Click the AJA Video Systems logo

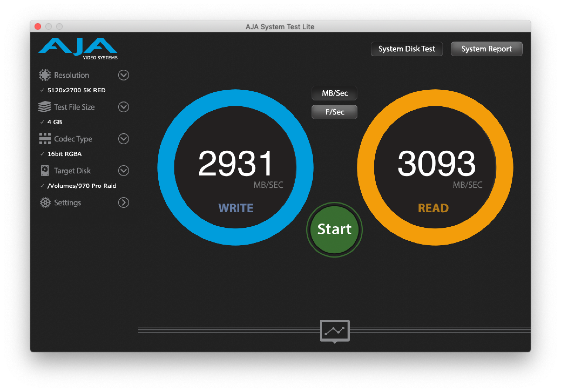(78, 49)
